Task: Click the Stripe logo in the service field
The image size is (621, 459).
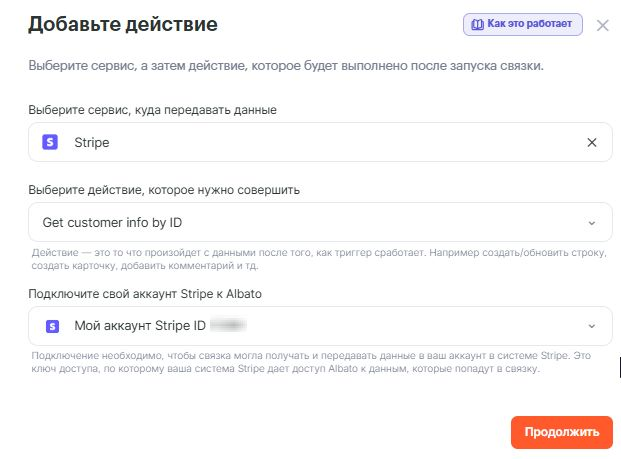Action: [51, 143]
